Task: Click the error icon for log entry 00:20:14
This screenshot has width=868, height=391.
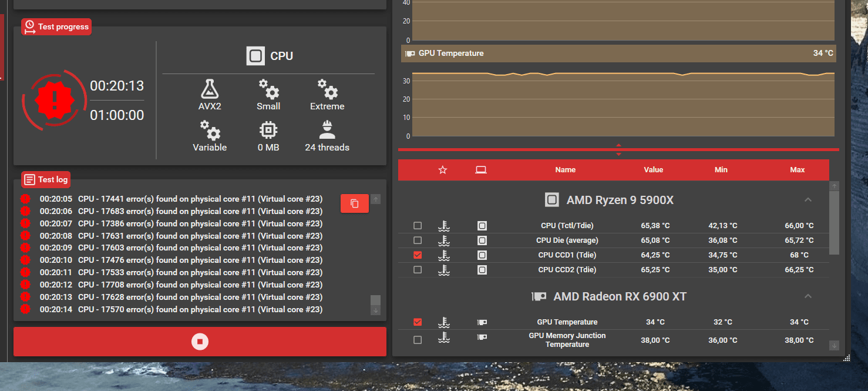Action: (25, 309)
